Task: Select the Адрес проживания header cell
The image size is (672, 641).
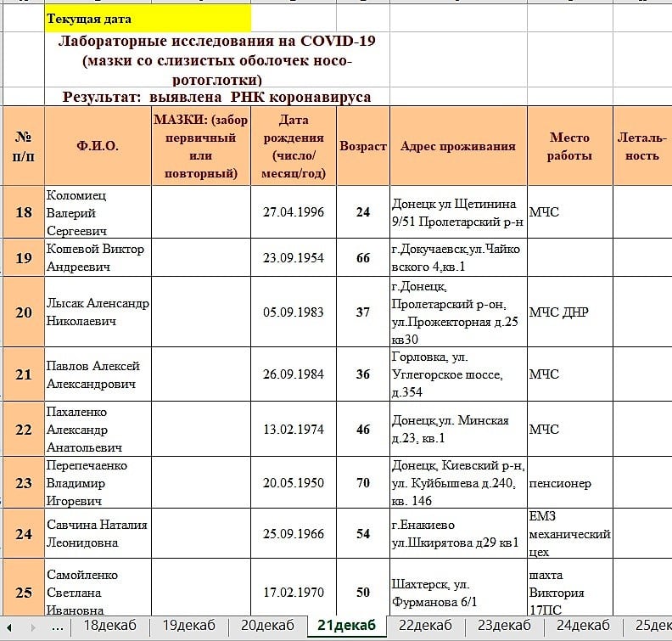Action: pos(458,146)
